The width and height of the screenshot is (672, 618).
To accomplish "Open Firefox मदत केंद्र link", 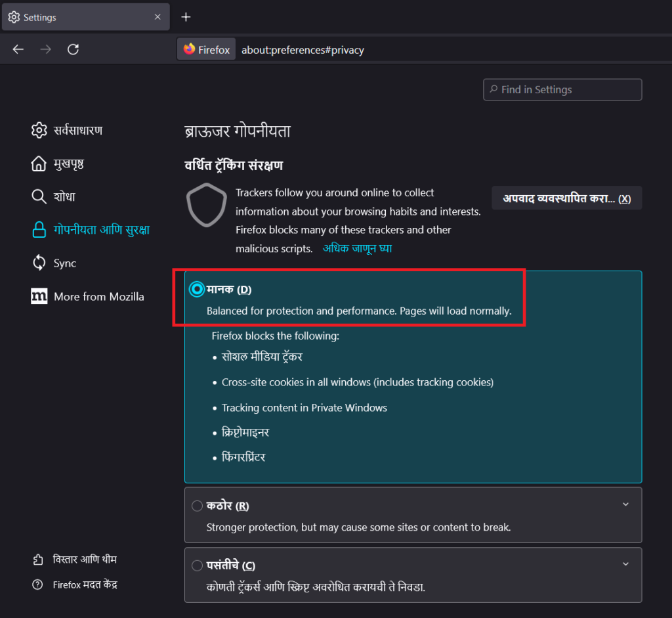I will coord(85,585).
